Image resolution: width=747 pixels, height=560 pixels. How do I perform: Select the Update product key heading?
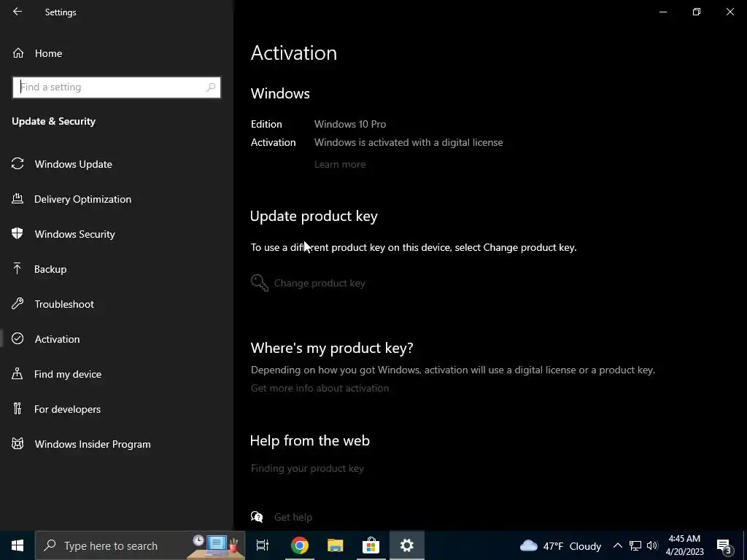314,216
